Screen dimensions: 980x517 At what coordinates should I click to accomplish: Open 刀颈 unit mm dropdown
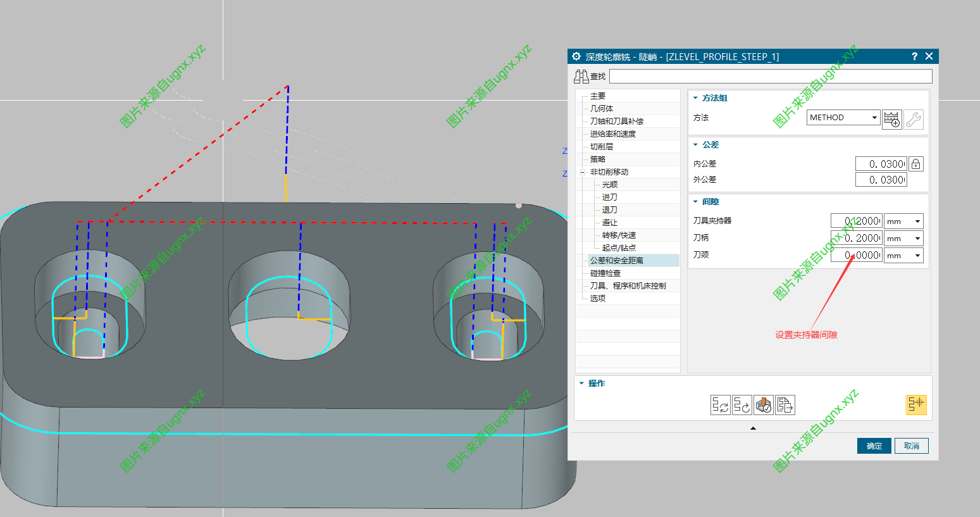[917, 256]
